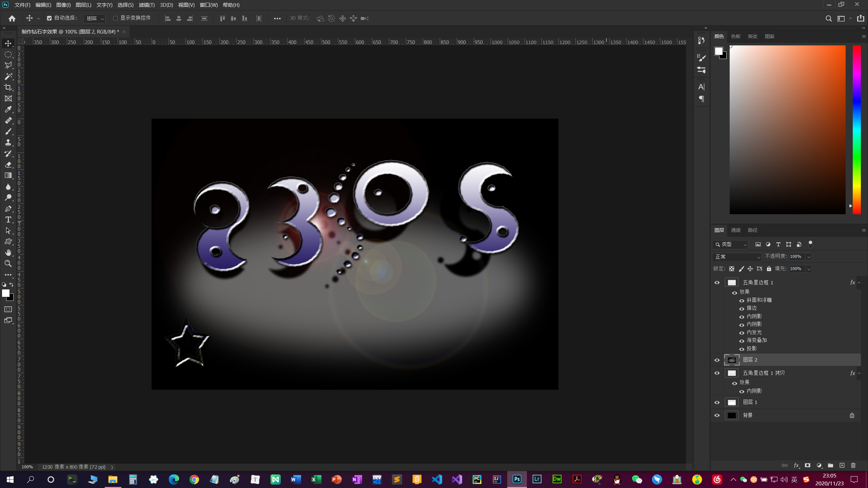Toggle visibility of 渐变叠加 effect
This screenshot has width=868, height=488.
[x=742, y=341]
